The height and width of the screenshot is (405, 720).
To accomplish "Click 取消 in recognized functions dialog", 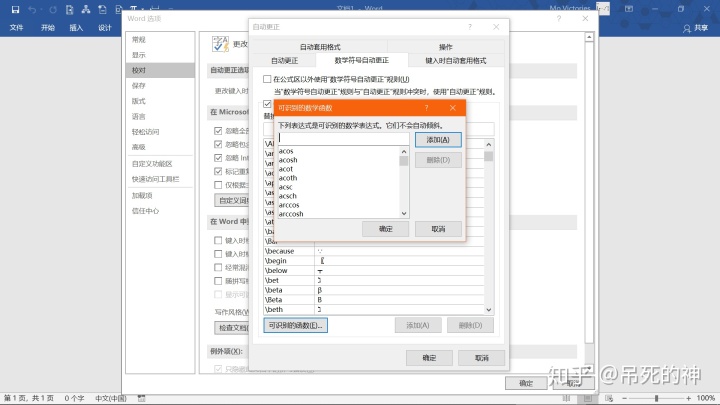I will (x=438, y=229).
